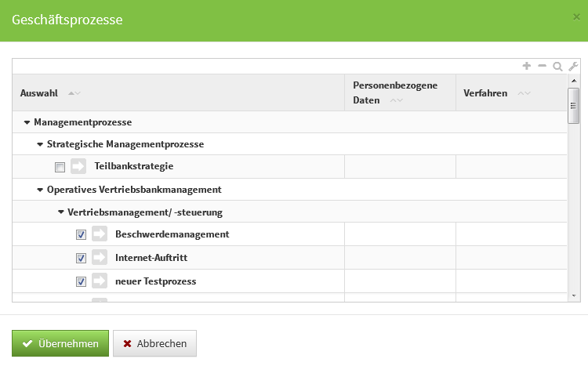Sort by Personenbezogene Daten column

[x=397, y=100]
